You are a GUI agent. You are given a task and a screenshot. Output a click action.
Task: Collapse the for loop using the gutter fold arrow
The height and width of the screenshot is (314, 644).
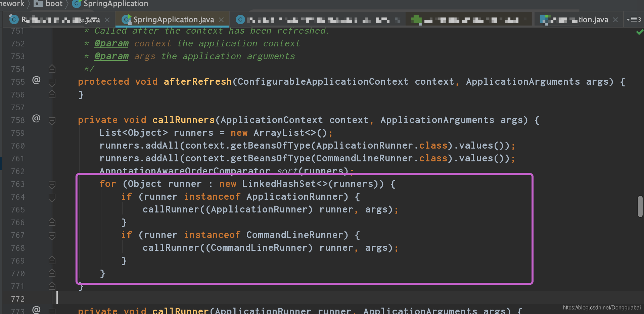point(52,184)
